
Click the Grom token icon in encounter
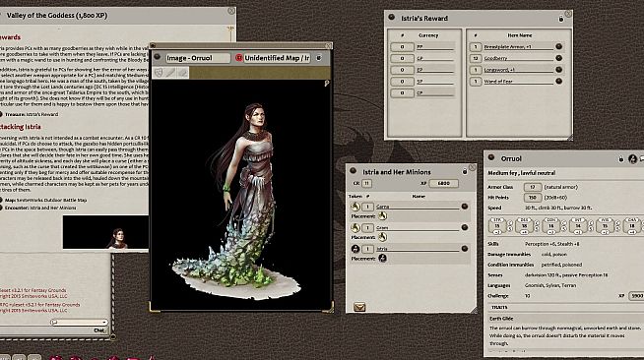[355, 228]
